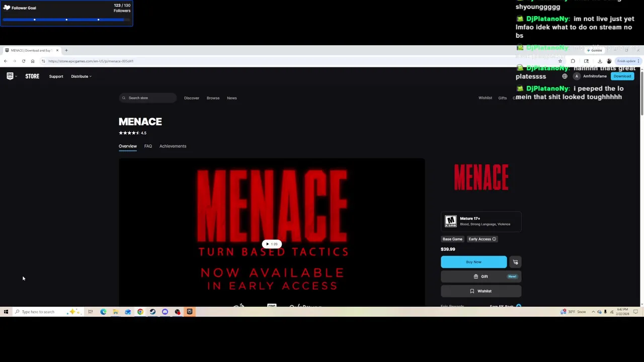Expand the Distribute dropdown
Image resolution: width=644 pixels, height=362 pixels.
coord(81,76)
